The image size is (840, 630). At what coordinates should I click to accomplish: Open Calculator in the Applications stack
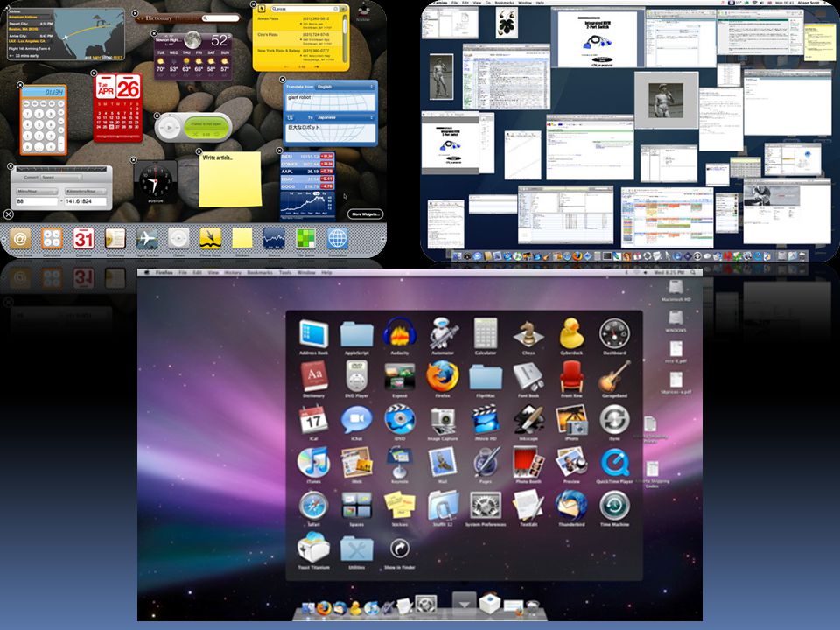486,333
